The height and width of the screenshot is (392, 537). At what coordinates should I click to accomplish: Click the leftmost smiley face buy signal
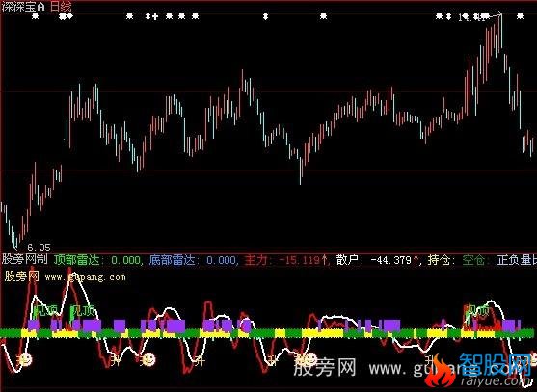(x=26, y=359)
